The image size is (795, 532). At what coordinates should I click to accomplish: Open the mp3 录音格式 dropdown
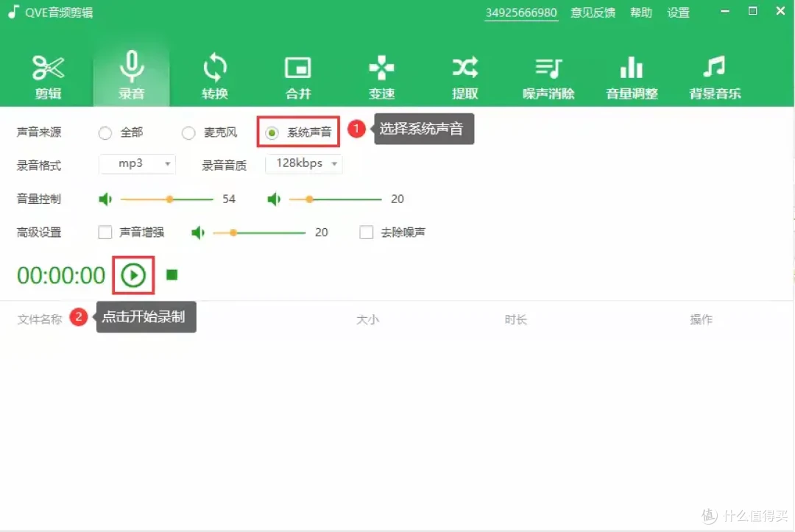pos(137,163)
